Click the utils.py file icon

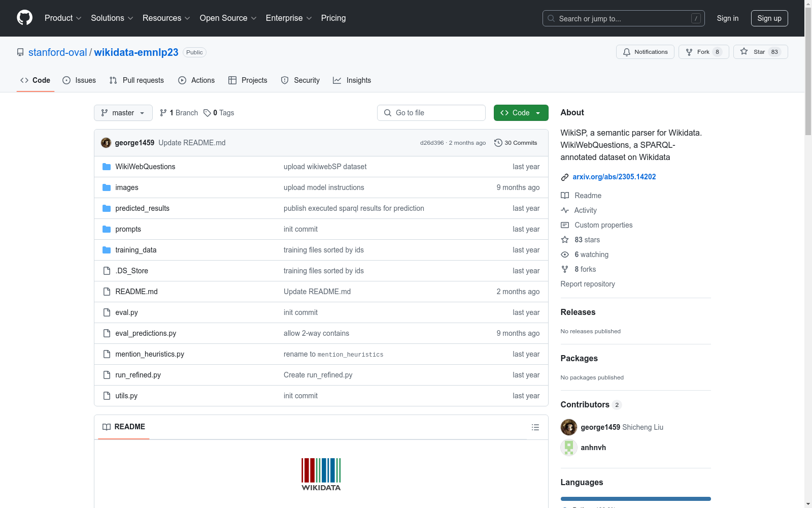[107, 396]
